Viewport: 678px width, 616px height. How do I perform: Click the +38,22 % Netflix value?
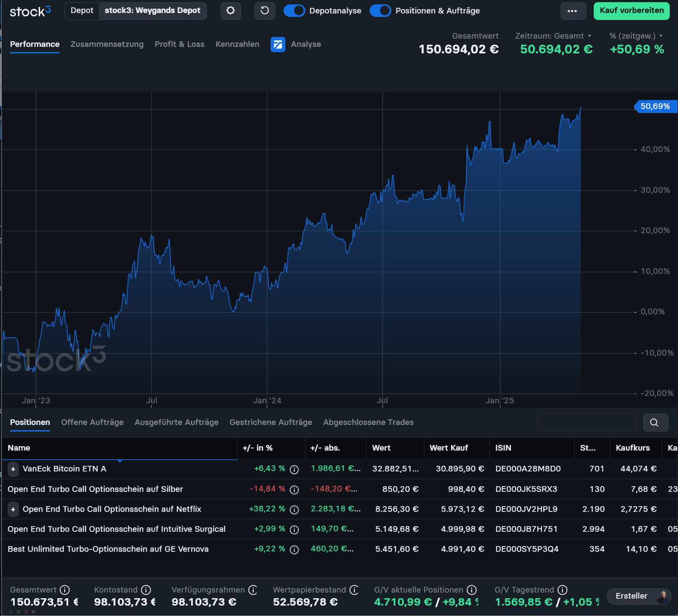point(267,509)
